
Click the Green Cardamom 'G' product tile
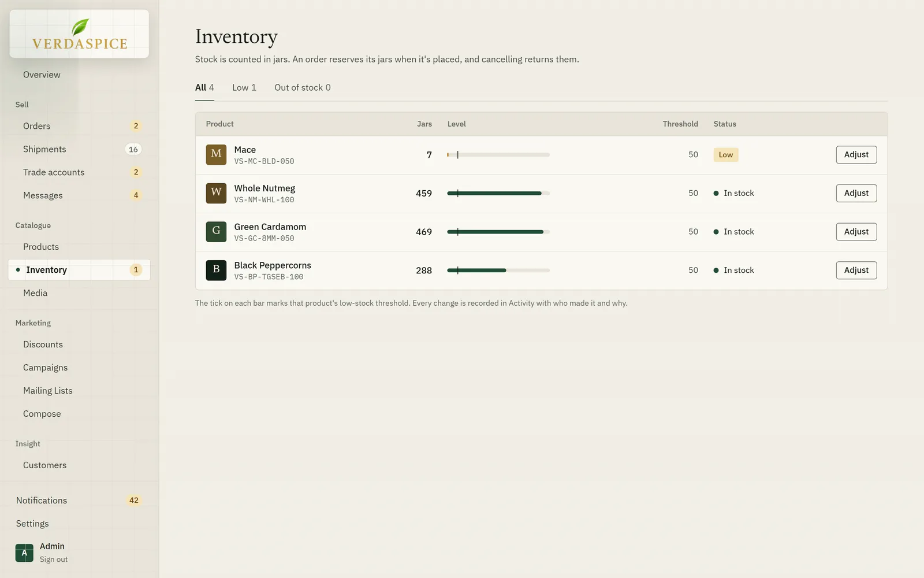pyautogui.click(x=216, y=232)
